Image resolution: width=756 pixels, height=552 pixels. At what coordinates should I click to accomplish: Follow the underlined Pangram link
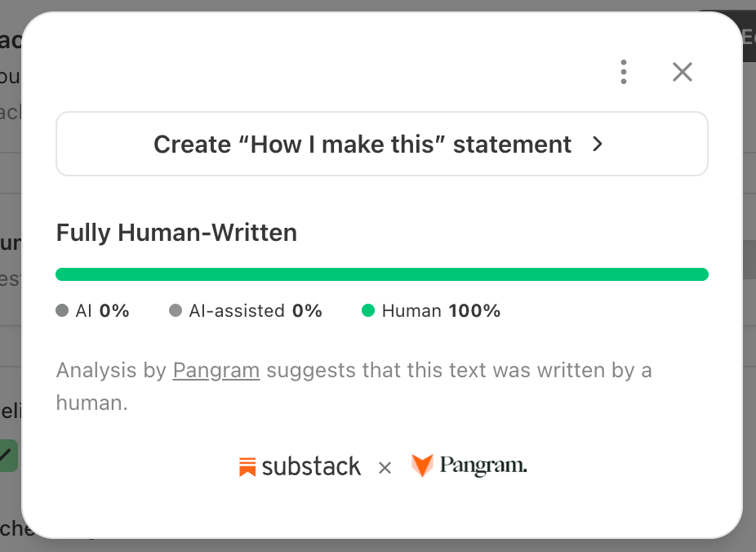216,370
